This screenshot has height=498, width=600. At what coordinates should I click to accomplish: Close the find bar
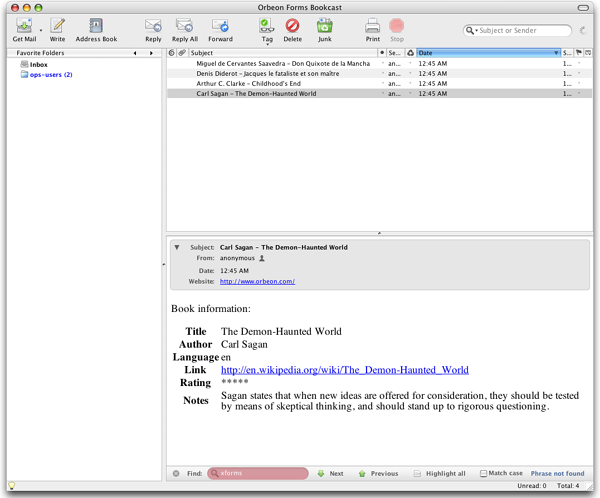[176, 473]
